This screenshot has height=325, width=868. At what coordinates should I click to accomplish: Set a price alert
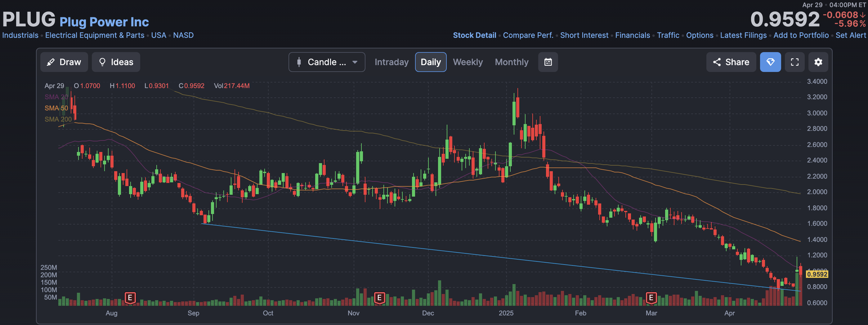click(x=851, y=35)
